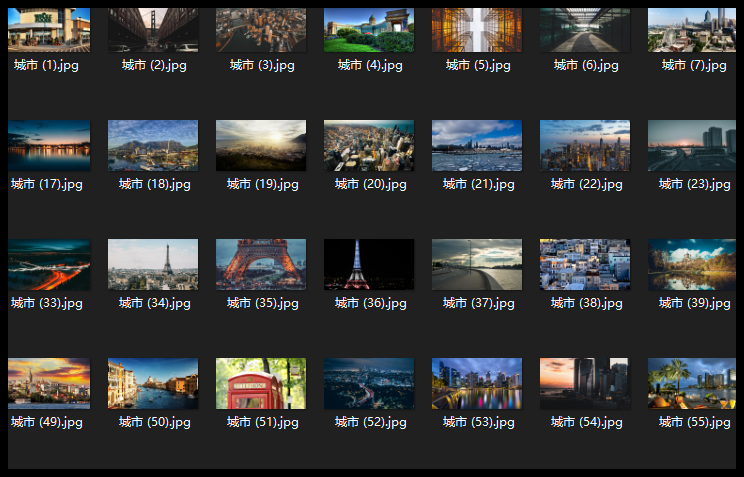Click the file name 城市 (22).jpg
Screen dimensions: 744x477
pyautogui.click(x=587, y=184)
